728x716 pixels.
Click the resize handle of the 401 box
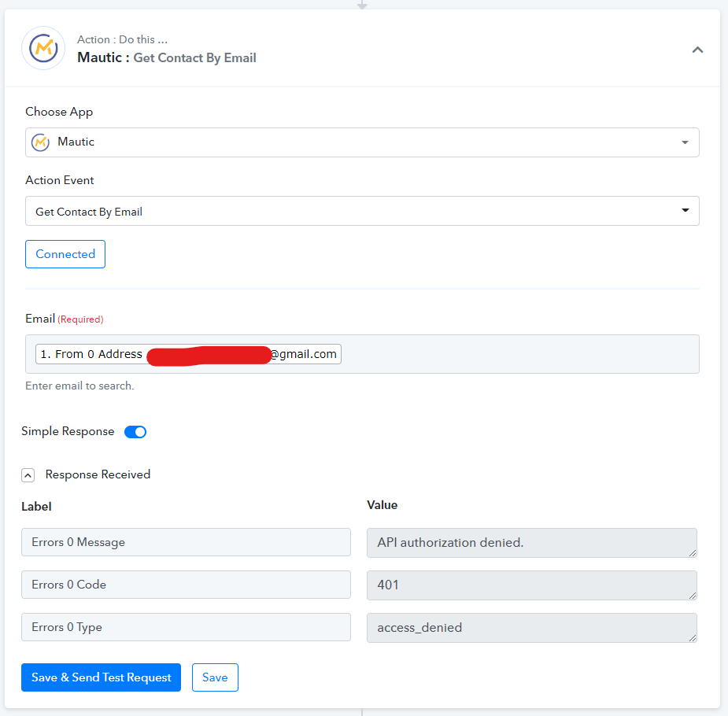click(x=693, y=596)
